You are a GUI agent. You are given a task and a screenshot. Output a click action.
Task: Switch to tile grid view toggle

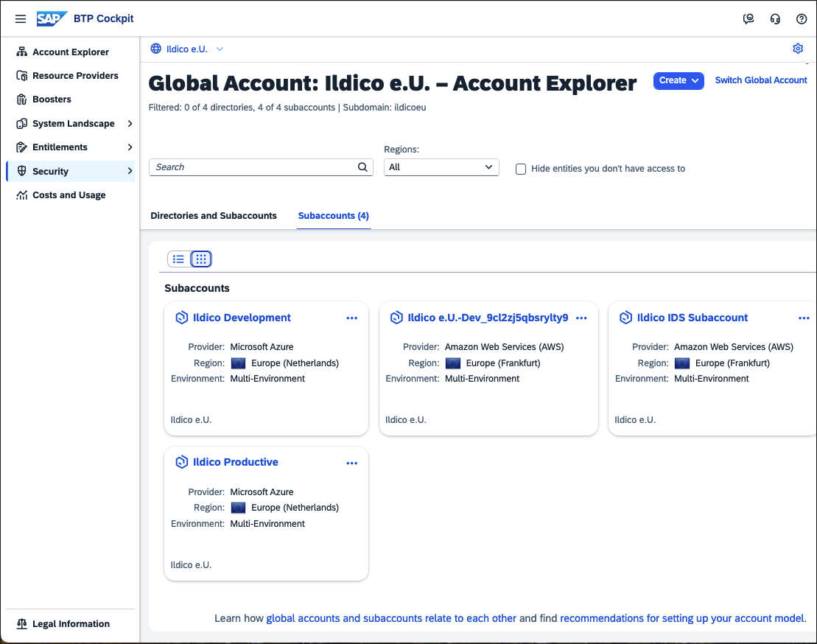click(x=201, y=259)
